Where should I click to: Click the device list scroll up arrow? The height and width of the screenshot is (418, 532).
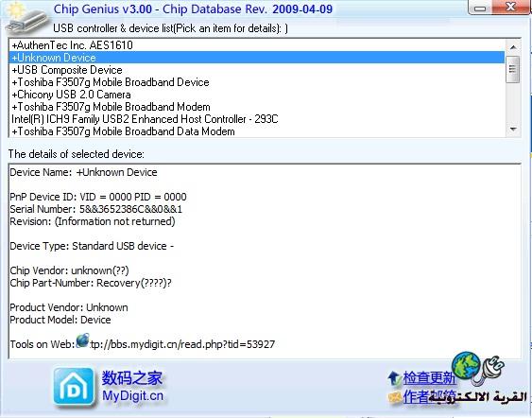[x=513, y=47]
